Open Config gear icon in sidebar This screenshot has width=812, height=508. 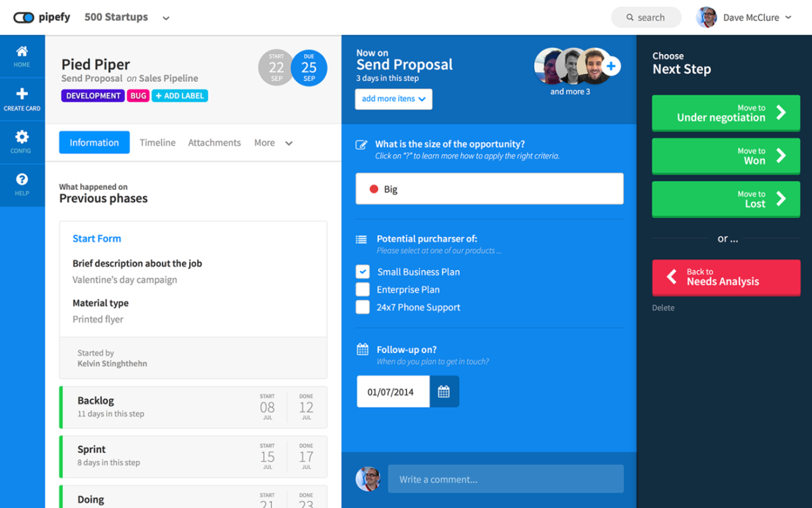pyautogui.click(x=22, y=137)
